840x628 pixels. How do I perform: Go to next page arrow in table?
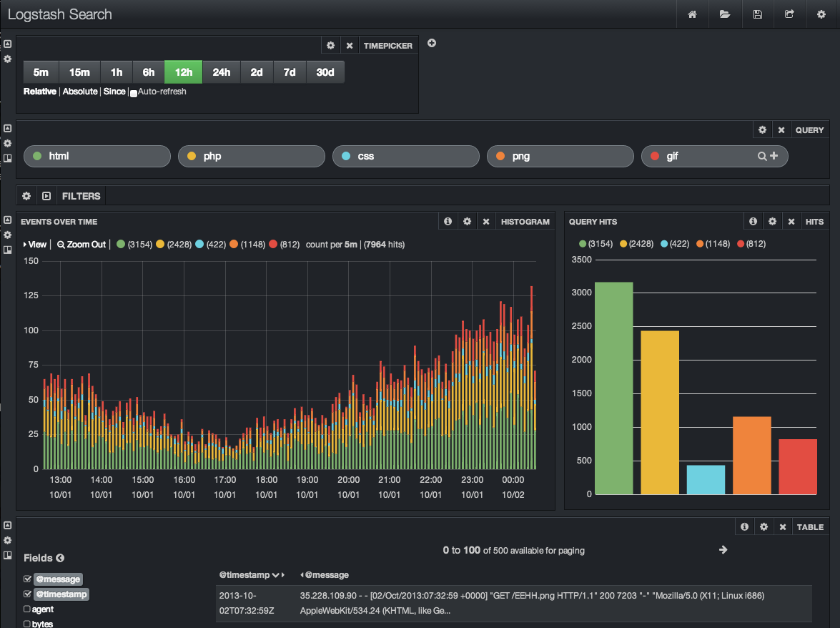click(723, 550)
